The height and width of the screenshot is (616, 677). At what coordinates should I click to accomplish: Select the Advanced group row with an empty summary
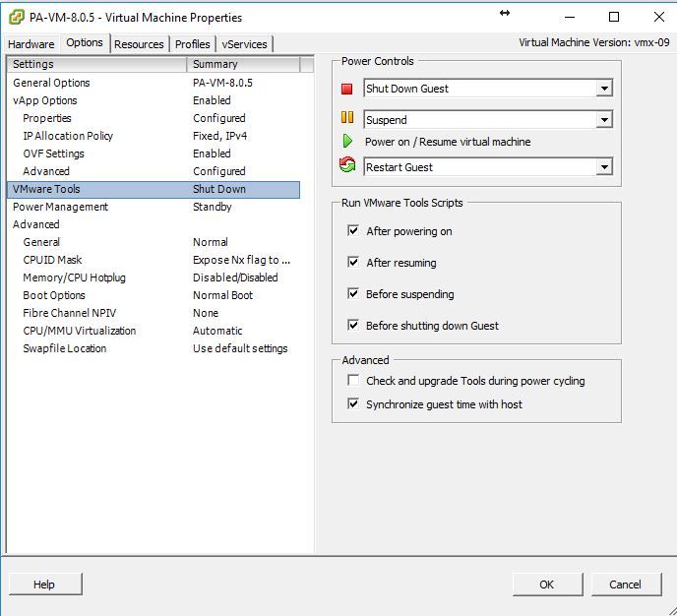154,224
